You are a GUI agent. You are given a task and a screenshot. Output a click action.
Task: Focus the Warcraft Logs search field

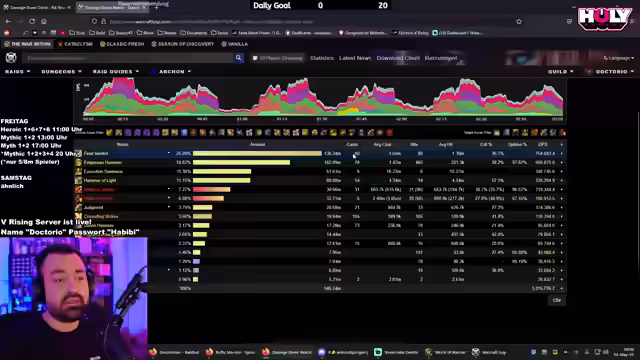pyautogui.click(x=129, y=58)
